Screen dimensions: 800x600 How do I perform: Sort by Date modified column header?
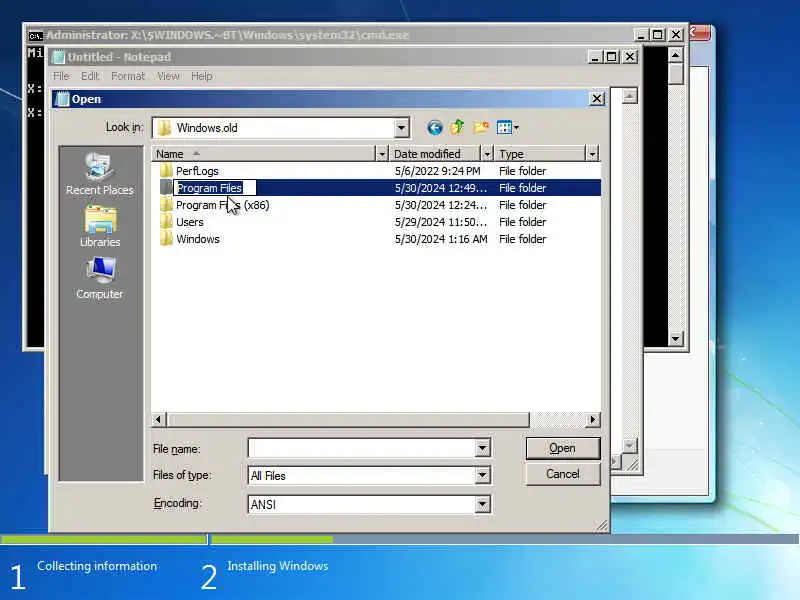(x=435, y=154)
